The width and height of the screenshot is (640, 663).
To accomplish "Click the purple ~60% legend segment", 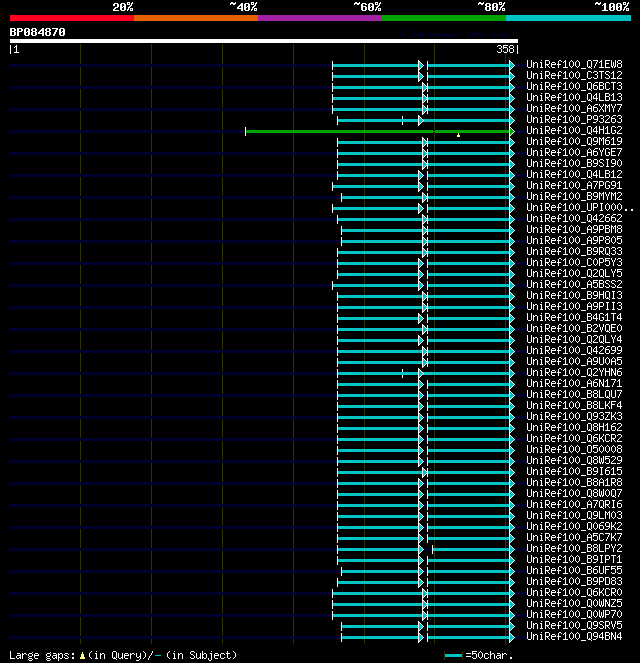I will 320,18.
